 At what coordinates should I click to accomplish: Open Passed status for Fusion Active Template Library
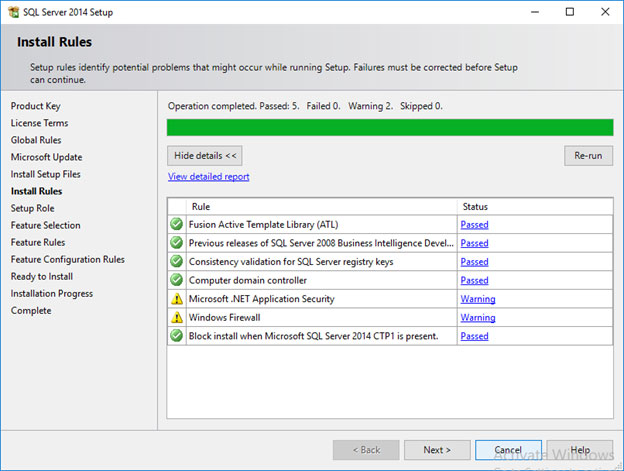(x=474, y=225)
